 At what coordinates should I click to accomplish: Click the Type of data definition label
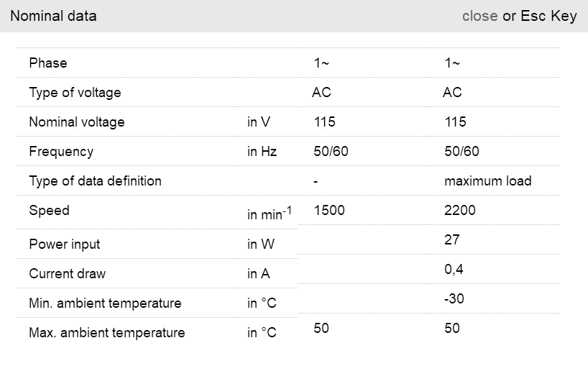coord(95,181)
